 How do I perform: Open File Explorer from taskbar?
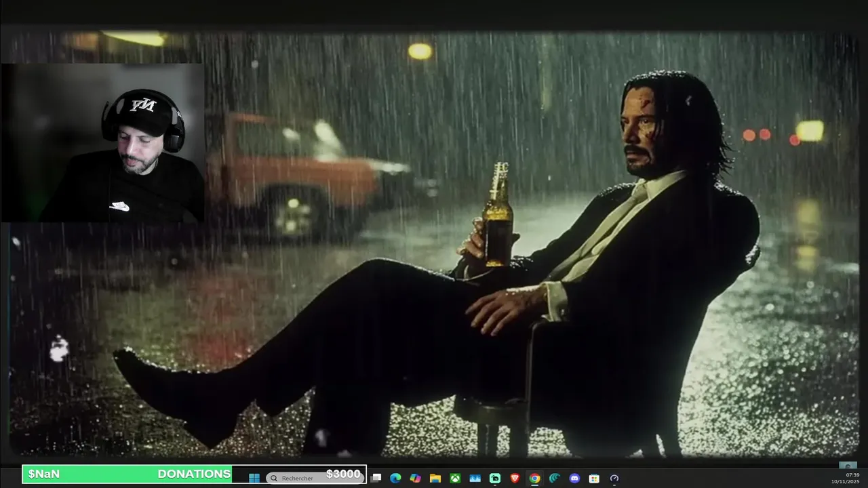click(435, 478)
